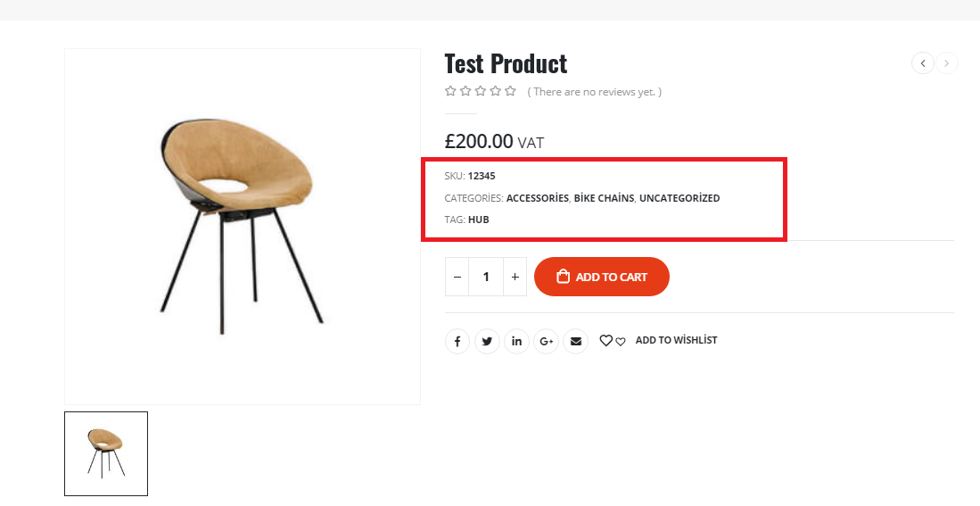Click Add to Wishlist link

(x=676, y=340)
